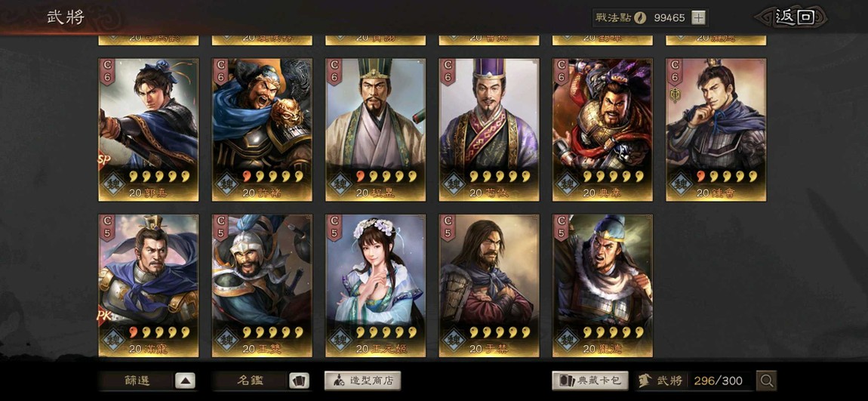The width and height of the screenshot is (868, 401).
Task: Select the 荀攸 general card
Action: (489, 130)
